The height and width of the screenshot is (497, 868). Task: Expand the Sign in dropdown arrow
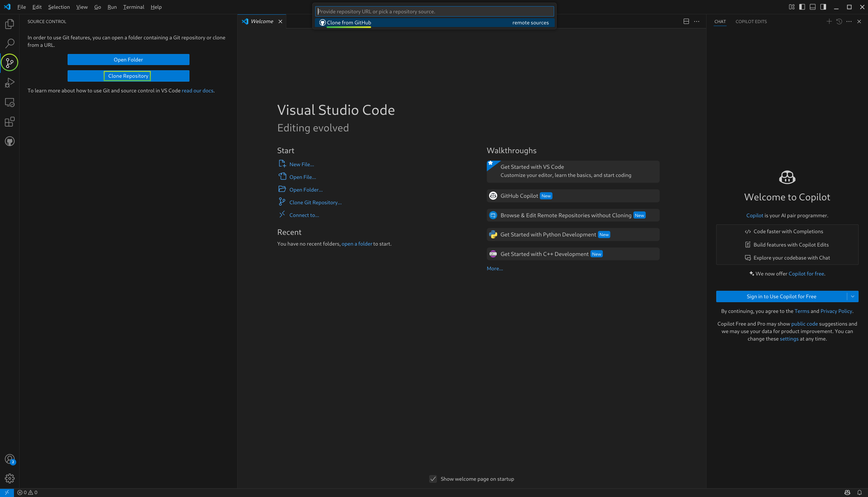tap(853, 296)
